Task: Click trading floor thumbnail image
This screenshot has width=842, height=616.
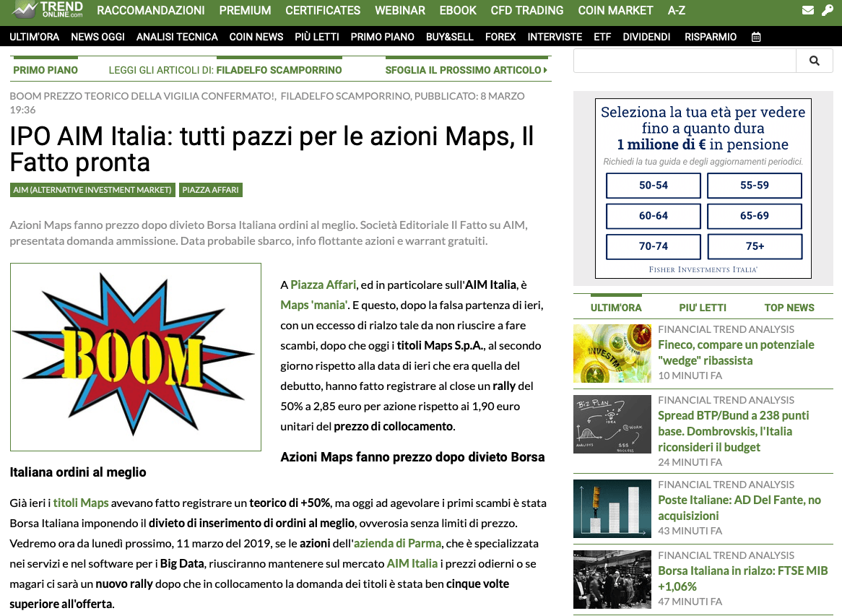Action: click(612, 579)
